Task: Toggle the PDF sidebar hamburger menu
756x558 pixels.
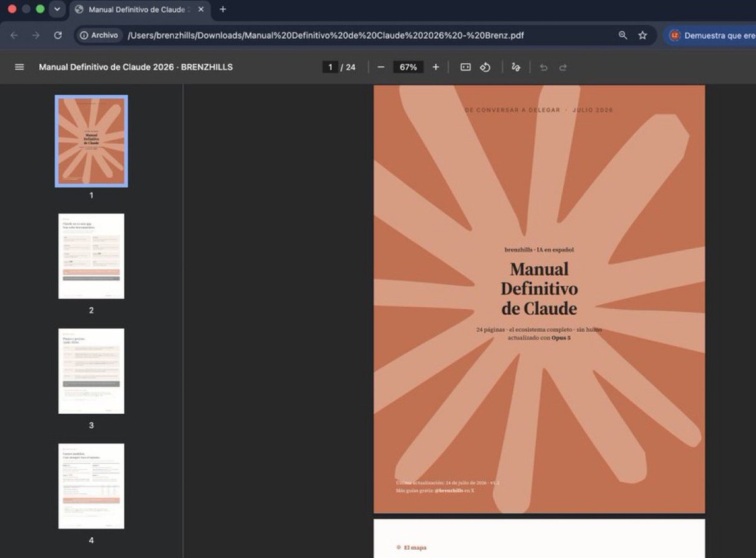Action: [20, 67]
